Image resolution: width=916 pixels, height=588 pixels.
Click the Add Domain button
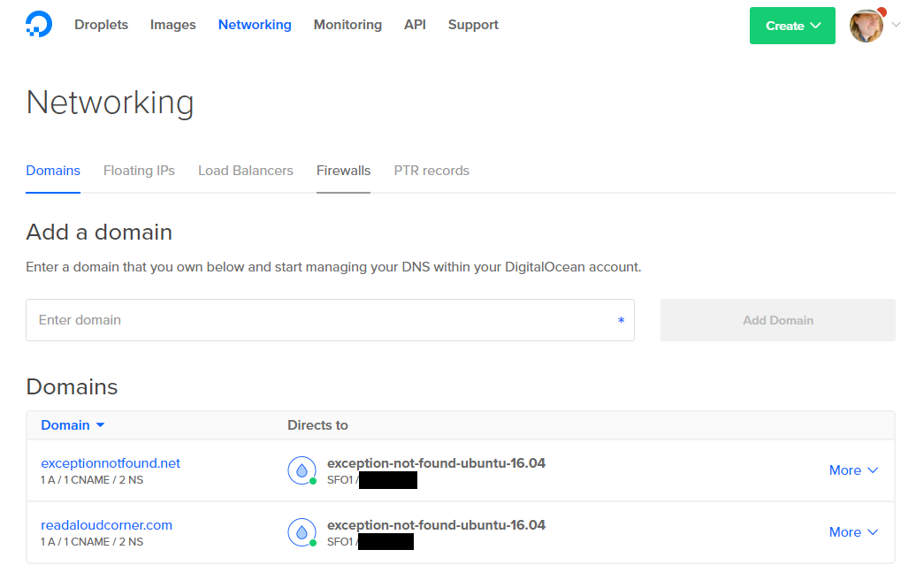coord(777,320)
